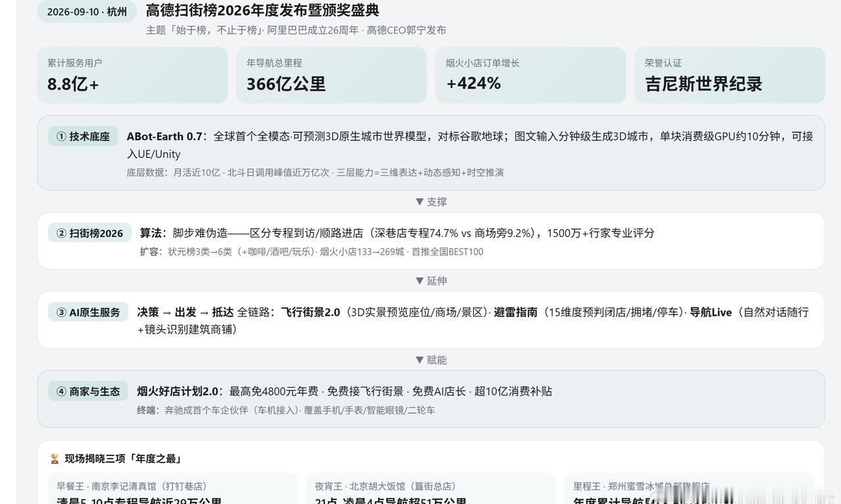Click the 底层数据 line about 月活近10亿
The height and width of the screenshot is (504, 841).
pyautogui.click(x=315, y=172)
